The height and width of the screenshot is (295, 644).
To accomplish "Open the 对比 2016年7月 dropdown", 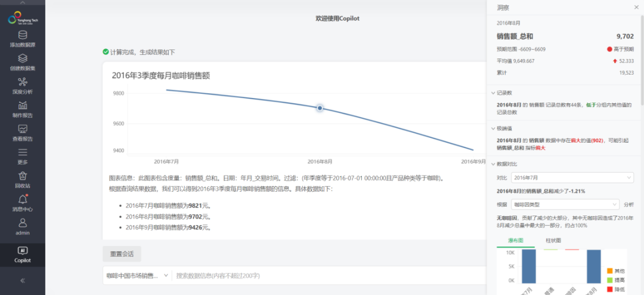I will tap(572, 178).
